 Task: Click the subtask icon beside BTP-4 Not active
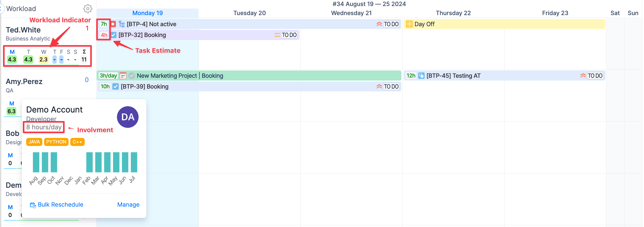[122, 24]
